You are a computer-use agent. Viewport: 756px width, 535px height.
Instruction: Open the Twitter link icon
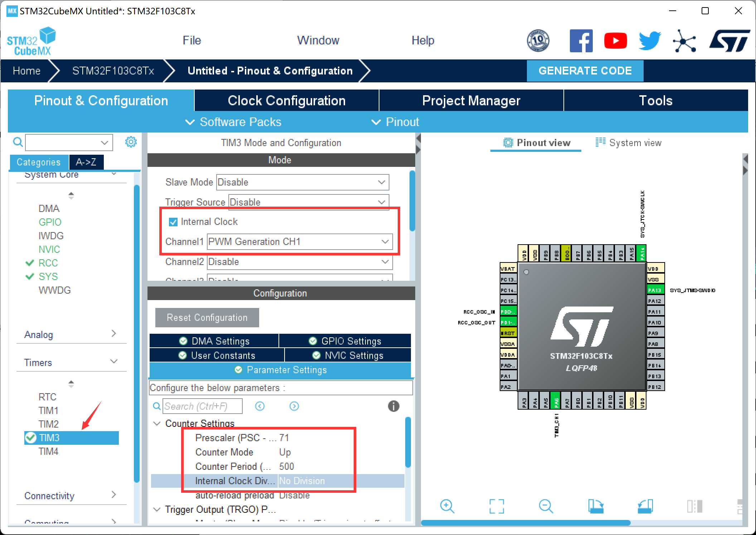pos(650,40)
